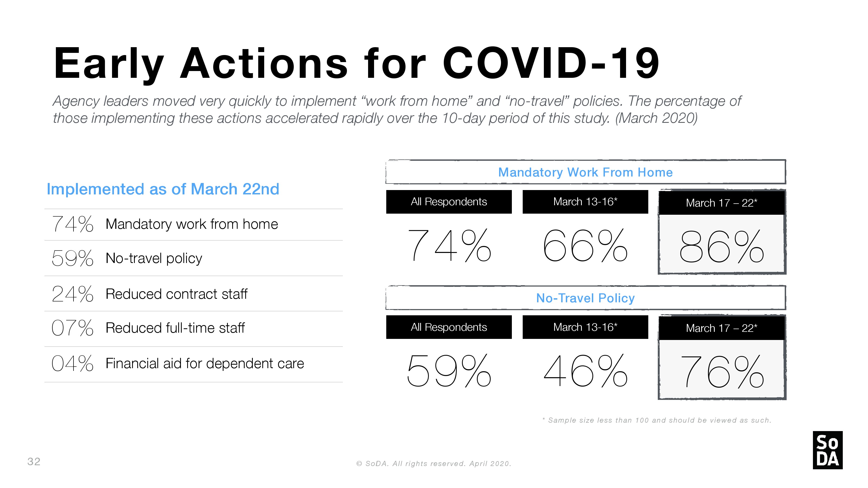Click the large 76% figure
The height and width of the screenshot is (488, 868).
(722, 372)
